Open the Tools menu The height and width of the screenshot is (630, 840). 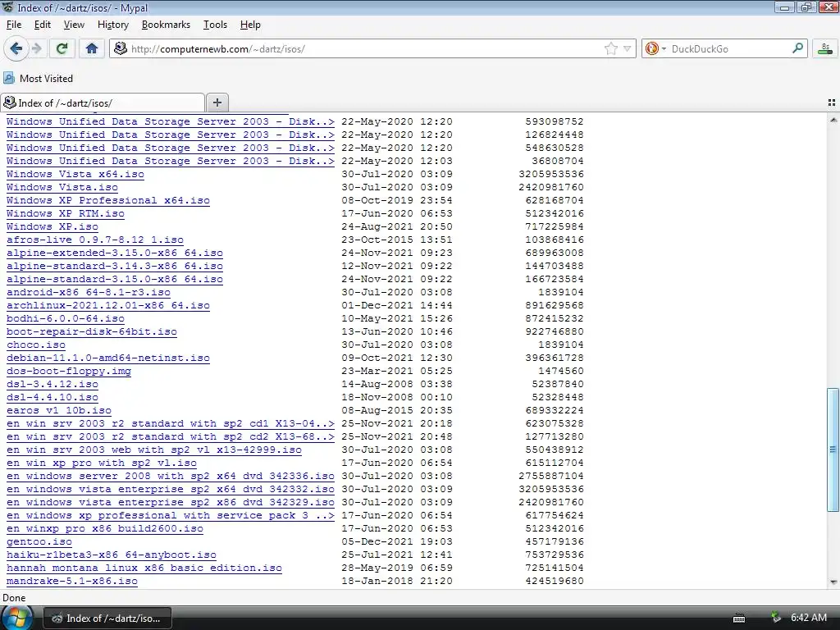pos(216,25)
